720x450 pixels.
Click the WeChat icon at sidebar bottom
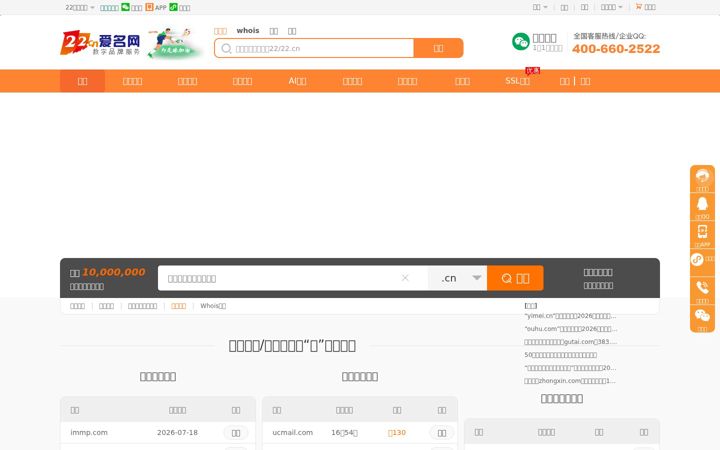point(702,315)
